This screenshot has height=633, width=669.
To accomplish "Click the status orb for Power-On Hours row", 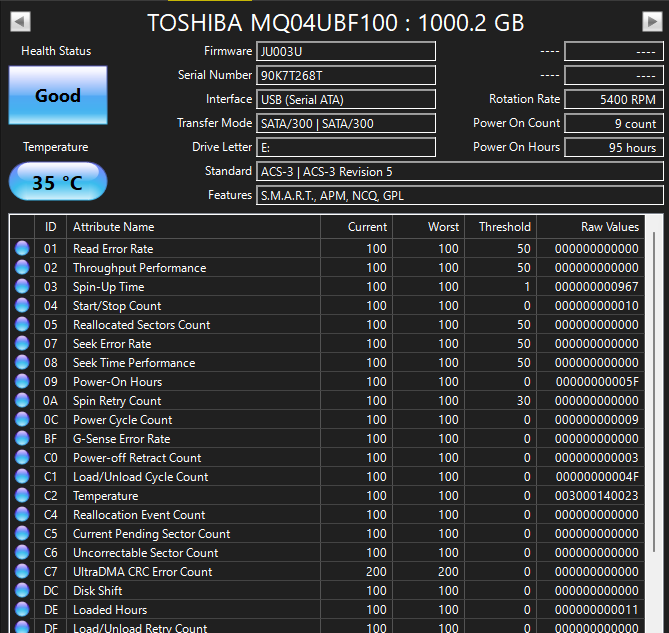I will [22, 381].
